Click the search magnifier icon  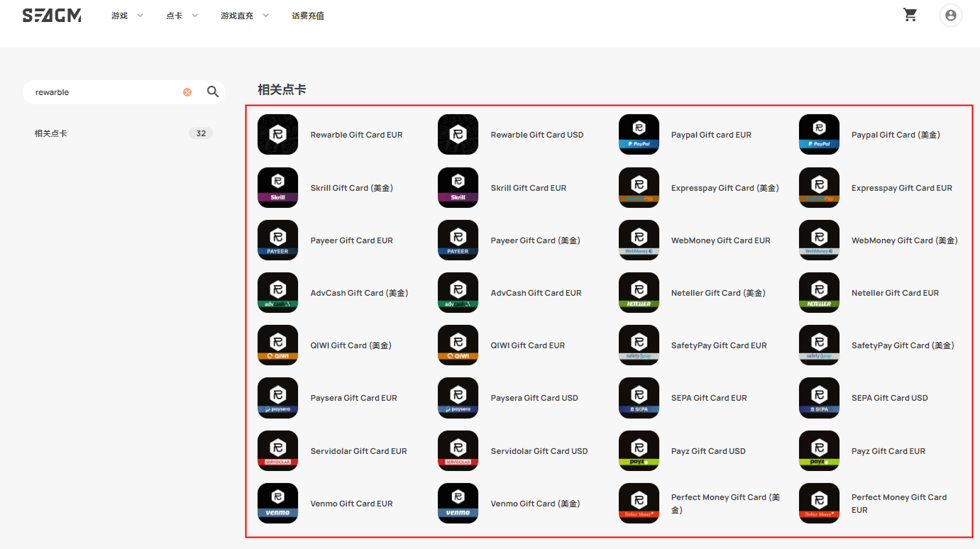click(213, 91)
